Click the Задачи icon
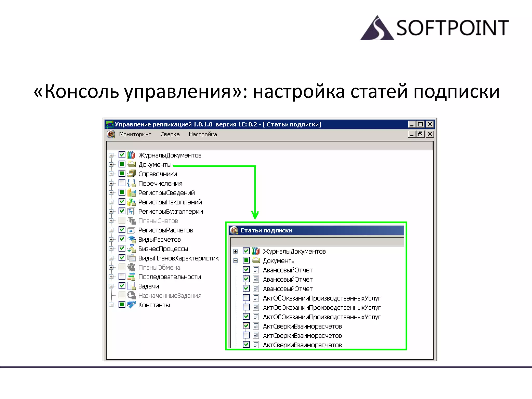The height and width of the screenshot is (399, 532). click(131, 286)
